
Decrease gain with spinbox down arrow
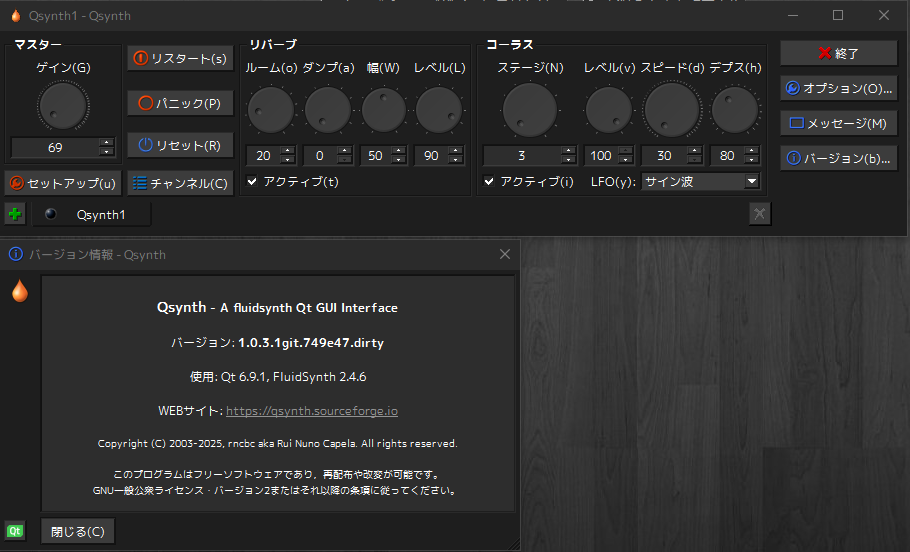(x=106, y=152)
